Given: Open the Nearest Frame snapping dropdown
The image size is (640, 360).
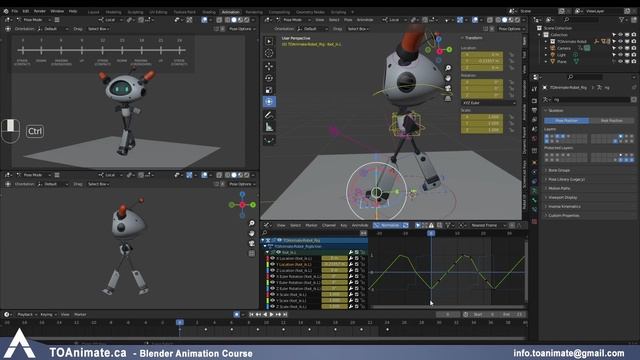Looking at the screenshot, I should pos(487,225).
